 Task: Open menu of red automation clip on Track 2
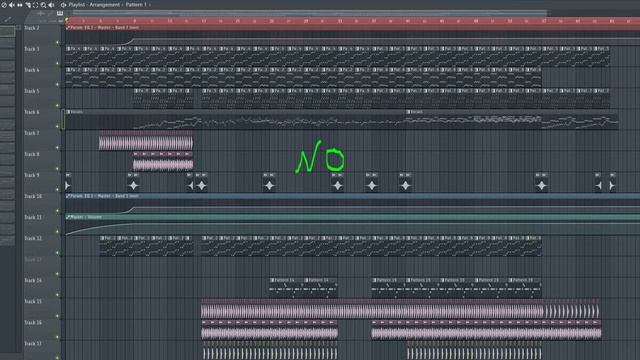click(68, 27)
